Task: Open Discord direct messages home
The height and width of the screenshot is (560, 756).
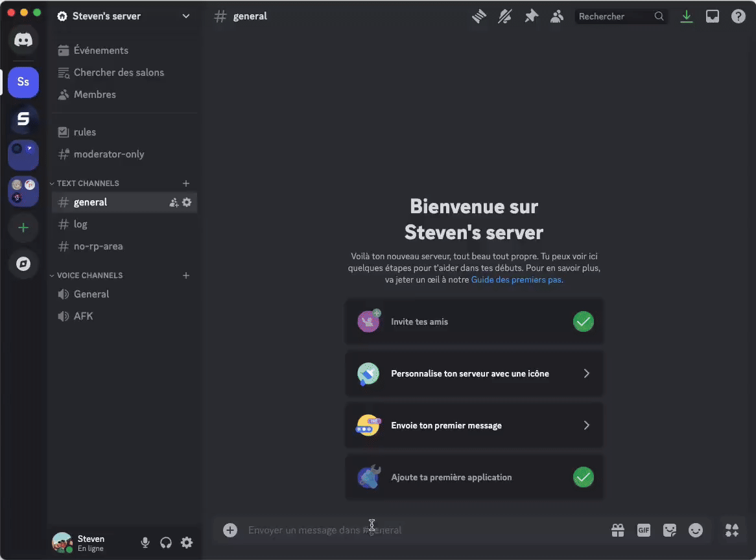Action: click(x=23, y=40)
